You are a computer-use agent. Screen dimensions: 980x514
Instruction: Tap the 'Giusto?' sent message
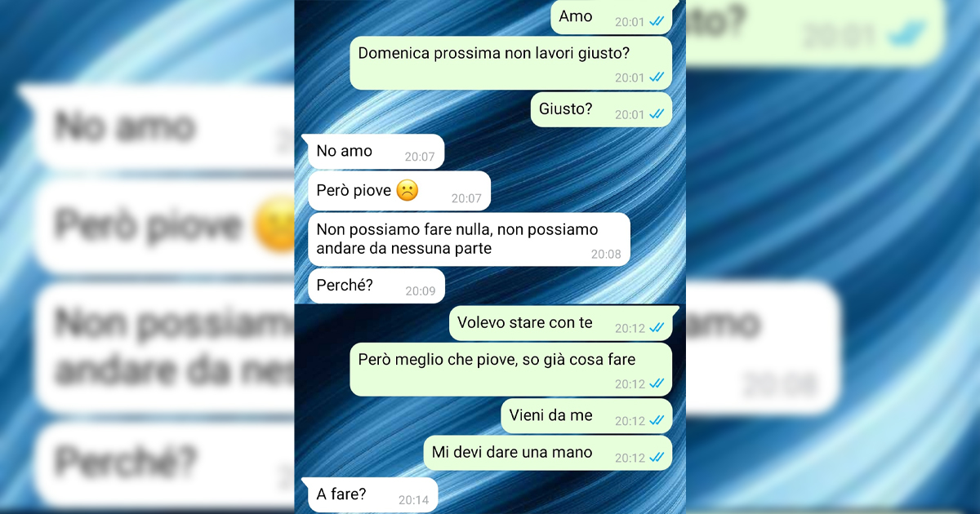click(x=602, y=109)
